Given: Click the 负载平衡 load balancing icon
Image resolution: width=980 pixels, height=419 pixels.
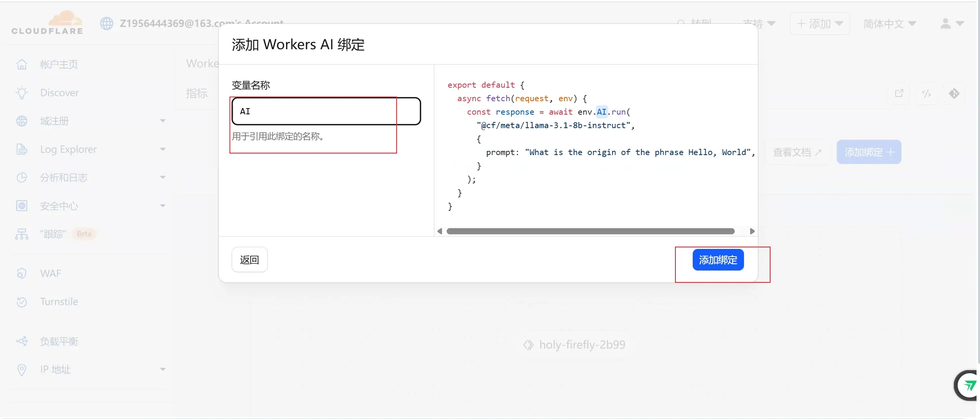Looking at the screenshot, I should pos(22,341).
